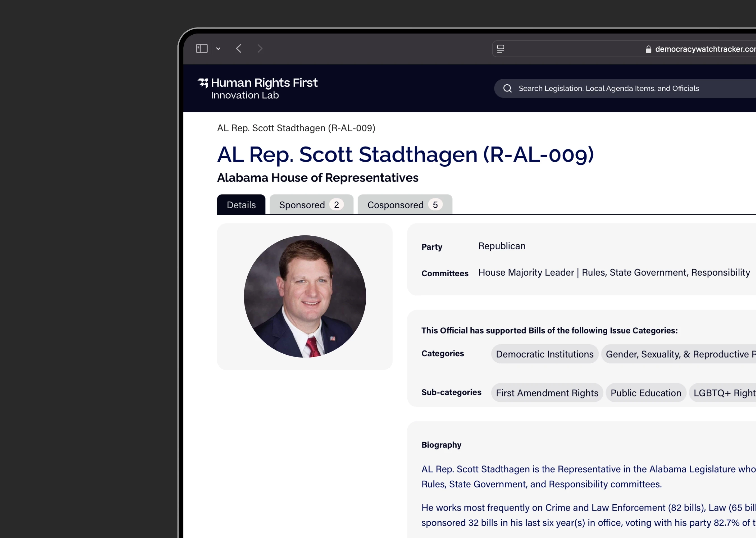Select the Gender, Sexuality & Reproductive category chip
Screen dimensions: 756x538
pos(678,354)
